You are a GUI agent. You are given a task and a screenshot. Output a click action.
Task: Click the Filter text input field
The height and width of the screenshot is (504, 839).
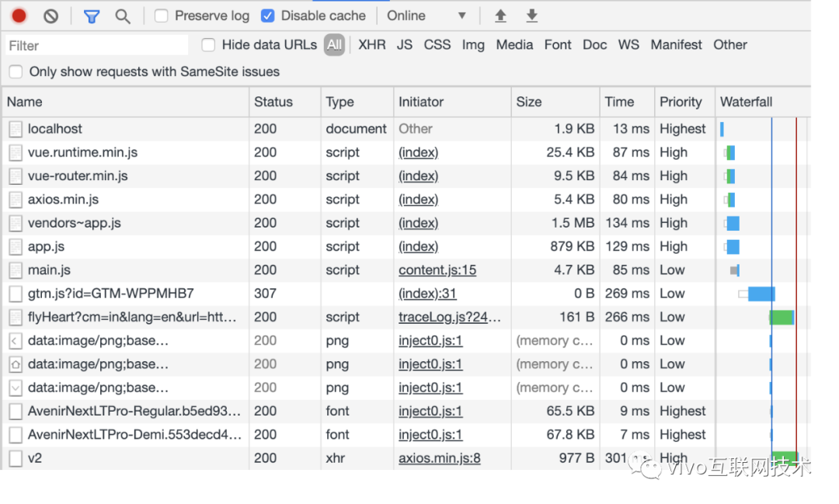point(97,46)
